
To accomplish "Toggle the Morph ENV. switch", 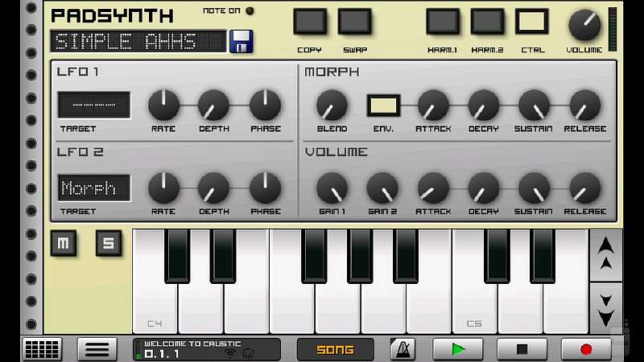I will tap(383, 105).
